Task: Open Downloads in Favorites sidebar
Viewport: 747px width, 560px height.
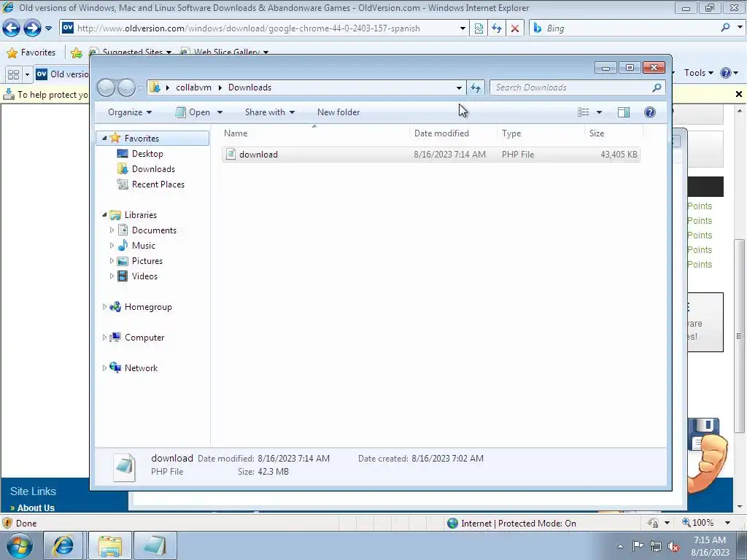Action: pos(153,169)
